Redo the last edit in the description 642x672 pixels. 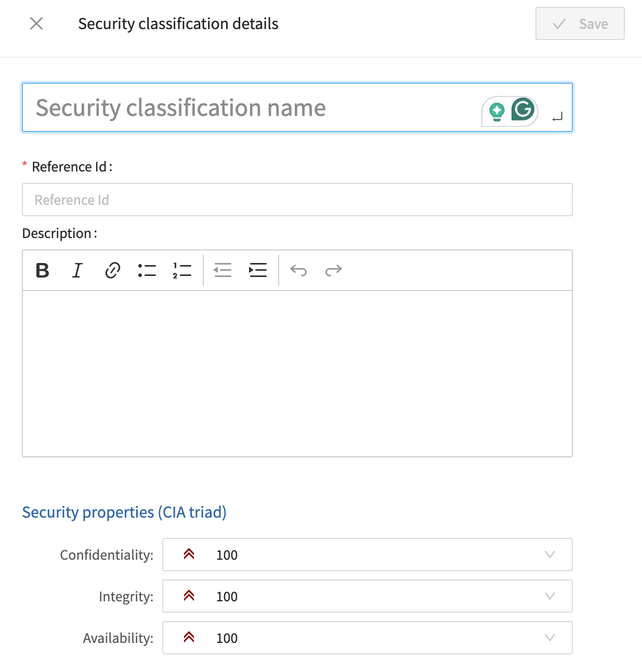click(333, 270)
